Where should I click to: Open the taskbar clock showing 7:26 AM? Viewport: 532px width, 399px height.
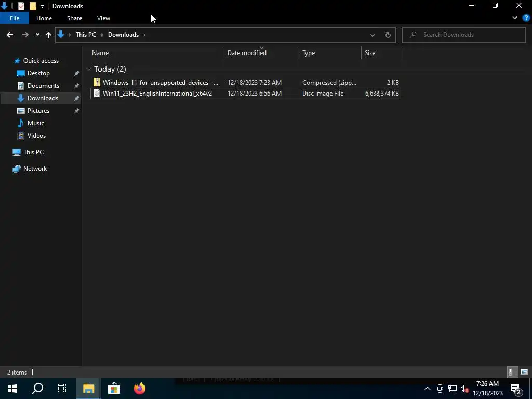(x=487, y=389)
